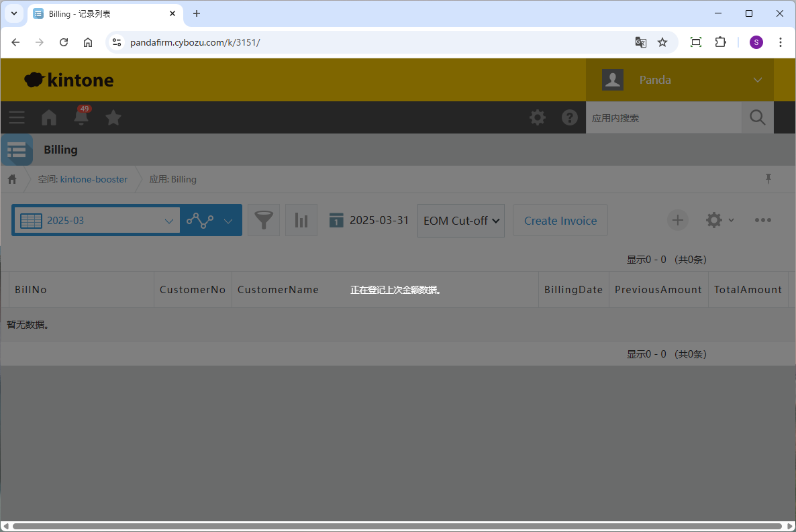The image size is (796, 532).
Task: Add a new record with plus button
Action: 677,220
